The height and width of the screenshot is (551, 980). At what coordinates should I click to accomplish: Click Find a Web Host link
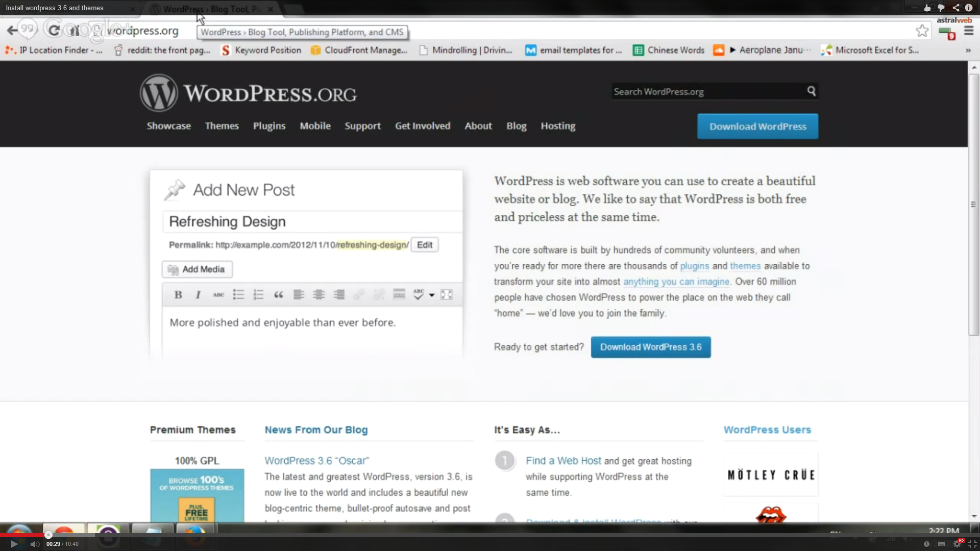coord(563,461)
